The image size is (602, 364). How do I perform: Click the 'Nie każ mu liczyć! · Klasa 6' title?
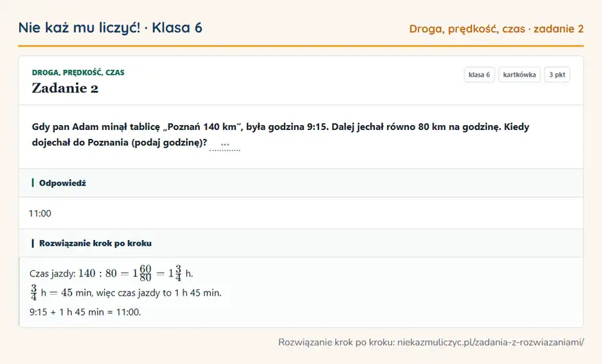click(x=110, y=27)
